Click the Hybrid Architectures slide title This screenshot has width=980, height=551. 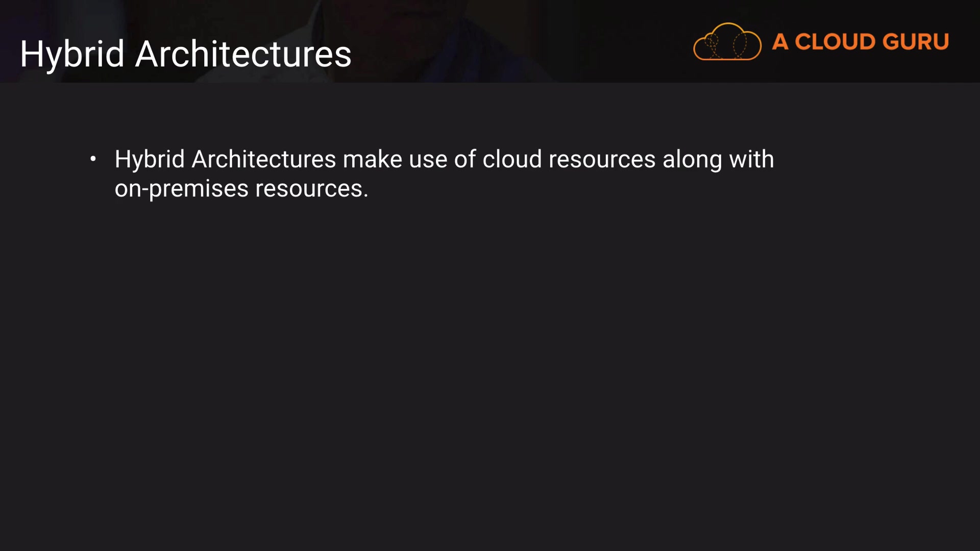185,54
